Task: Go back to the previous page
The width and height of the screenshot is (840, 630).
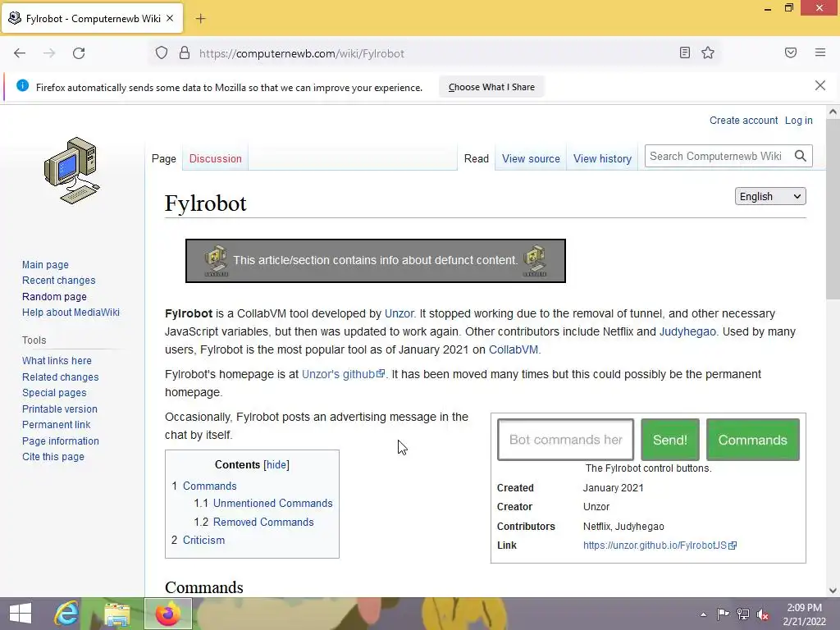Action: pos(20,53)
